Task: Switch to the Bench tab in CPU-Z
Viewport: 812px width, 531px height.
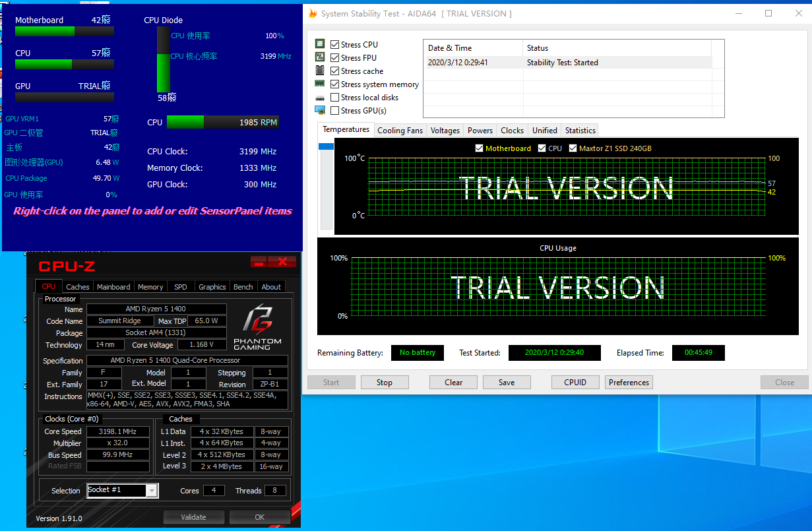Action: click(x=243, y=287)
